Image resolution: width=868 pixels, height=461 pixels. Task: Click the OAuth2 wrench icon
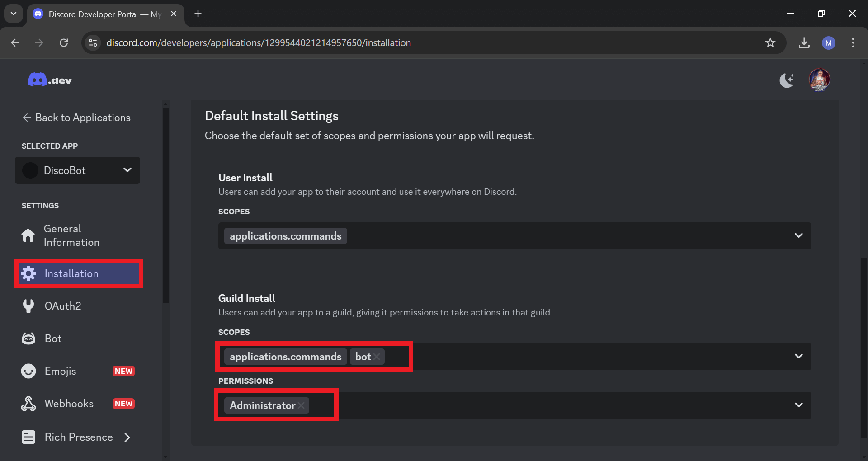click(x=28, y=306)
